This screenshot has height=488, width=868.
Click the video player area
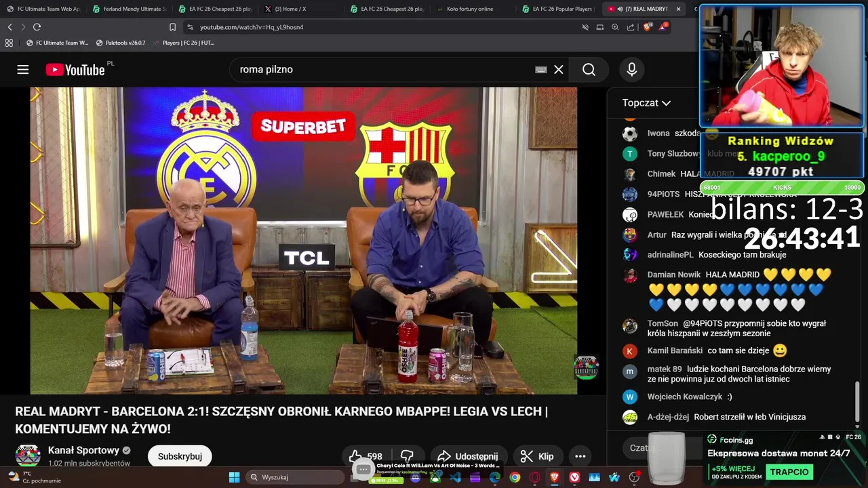(303, 241)
